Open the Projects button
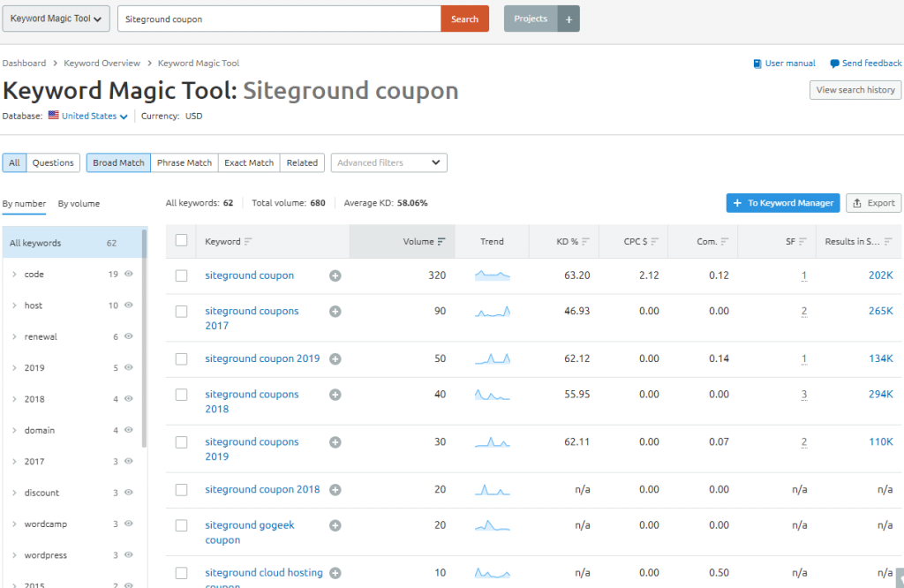904x588 pixels. pos(531,19)
